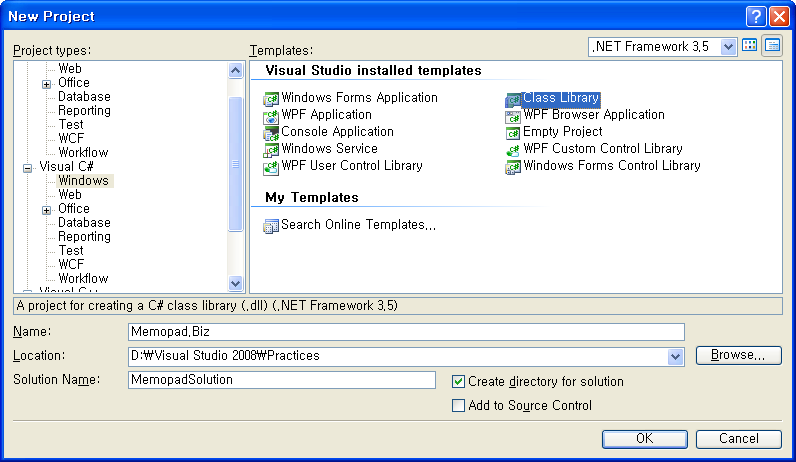Select the topmost Web project type
Screen dimensions: 796x462
click(x=70, y=69)
